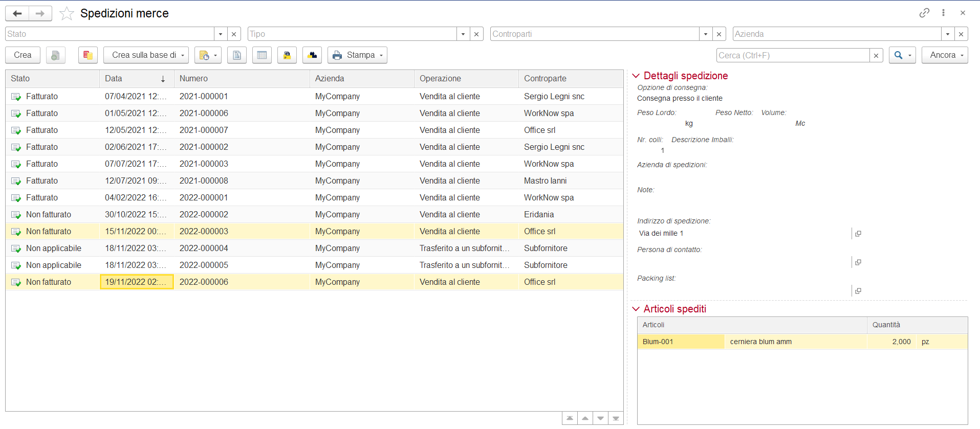Open the Stato filter dropdown arrow
The image size is (980, 429).
(x=221, y=34)
